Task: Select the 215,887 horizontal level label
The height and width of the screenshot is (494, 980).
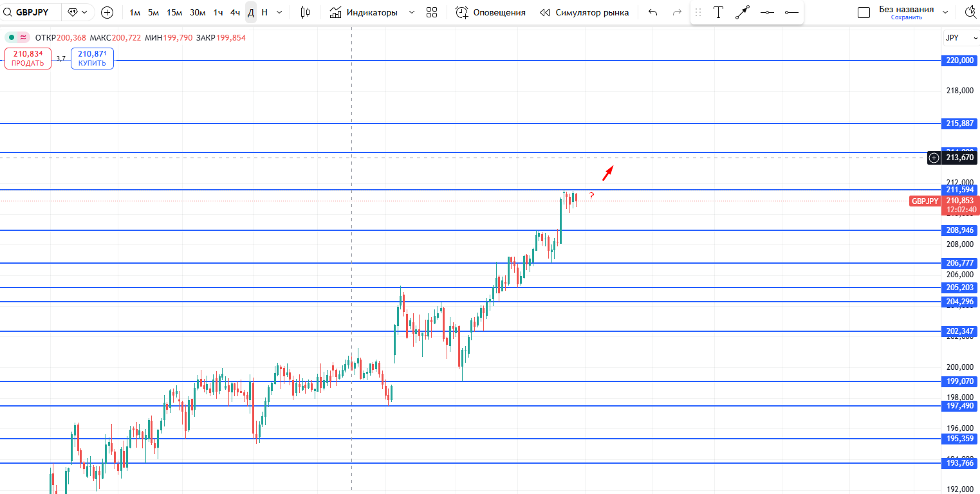Action: (x=959, y=123)
